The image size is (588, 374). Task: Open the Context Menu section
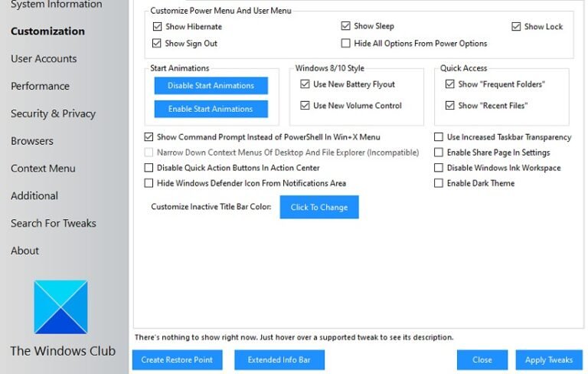[x=43, y=169]
